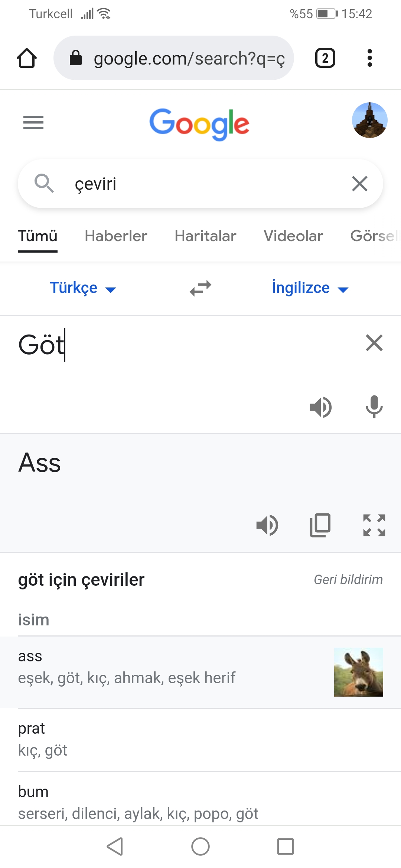Tap the browser home icon

click(27, 58)
